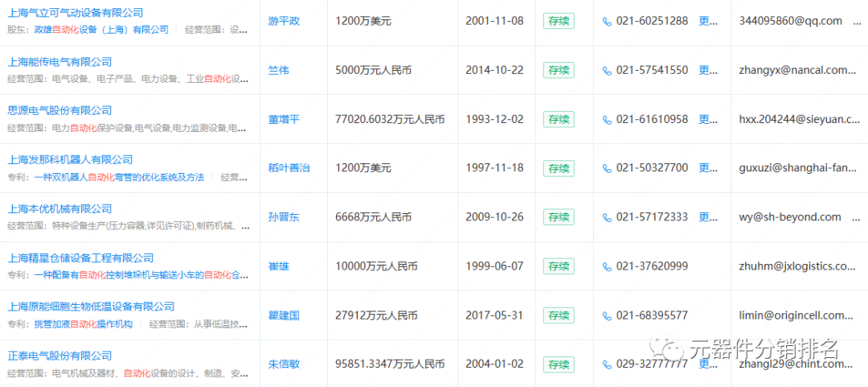Expand more phones after 021-57541550

pos(709,71)
